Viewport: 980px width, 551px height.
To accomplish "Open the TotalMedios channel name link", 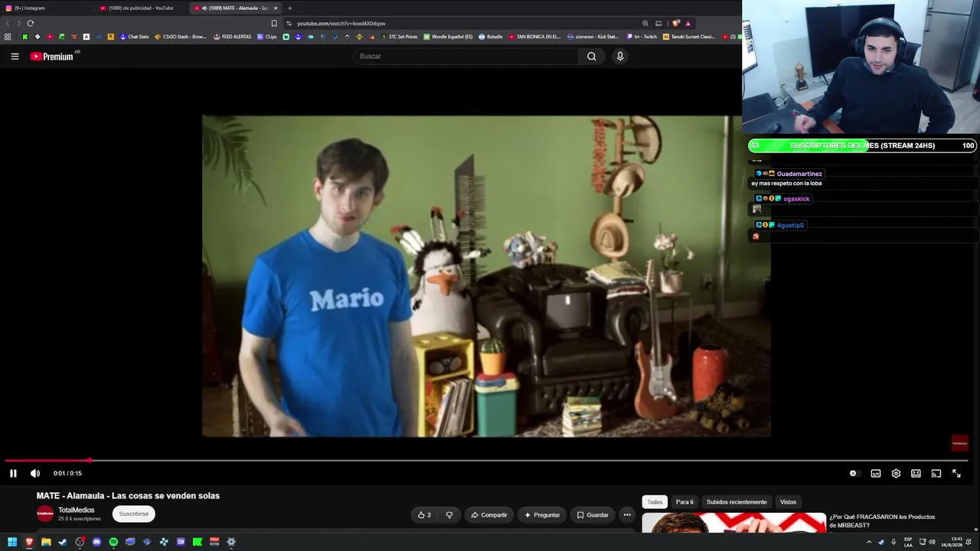I will (77, 510).
